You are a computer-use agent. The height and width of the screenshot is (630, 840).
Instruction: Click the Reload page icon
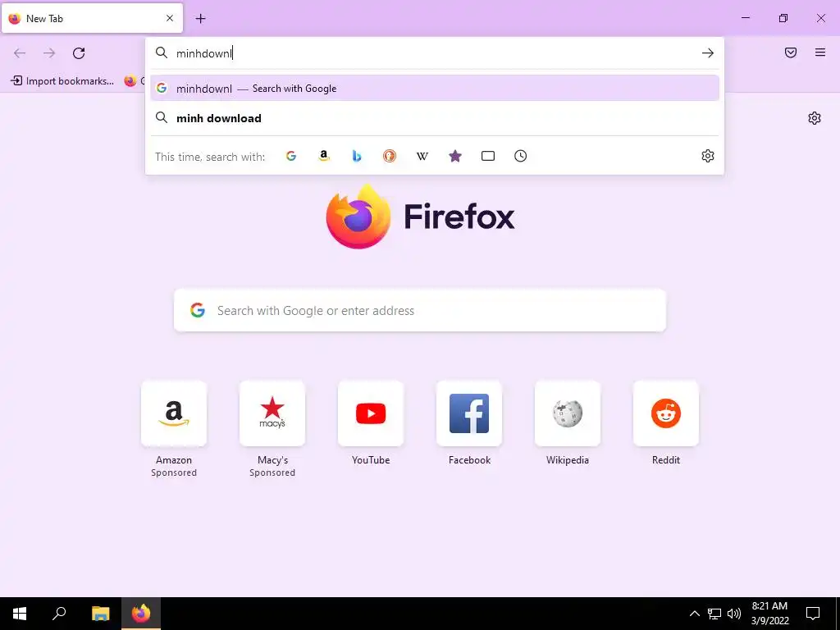pyautogui.click(x=79, y=53)
